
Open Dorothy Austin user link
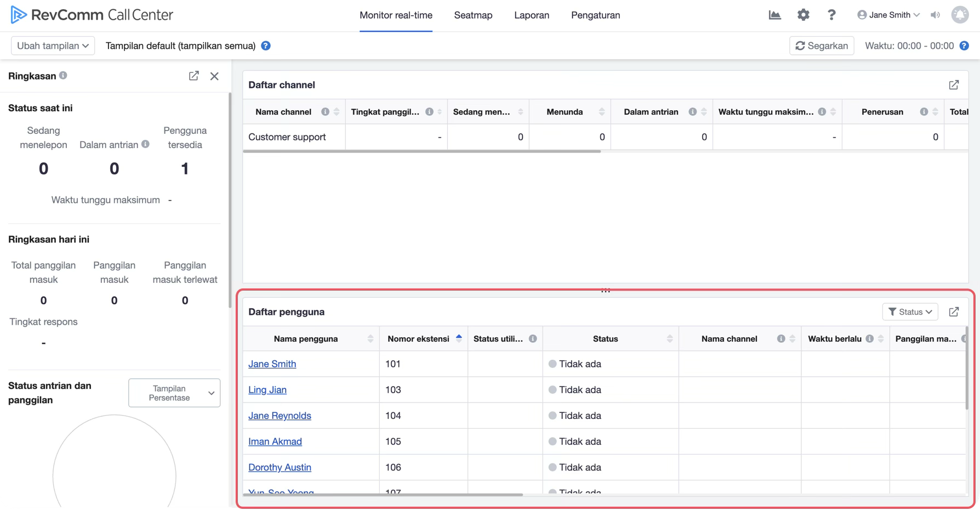[x=280, y=468]
